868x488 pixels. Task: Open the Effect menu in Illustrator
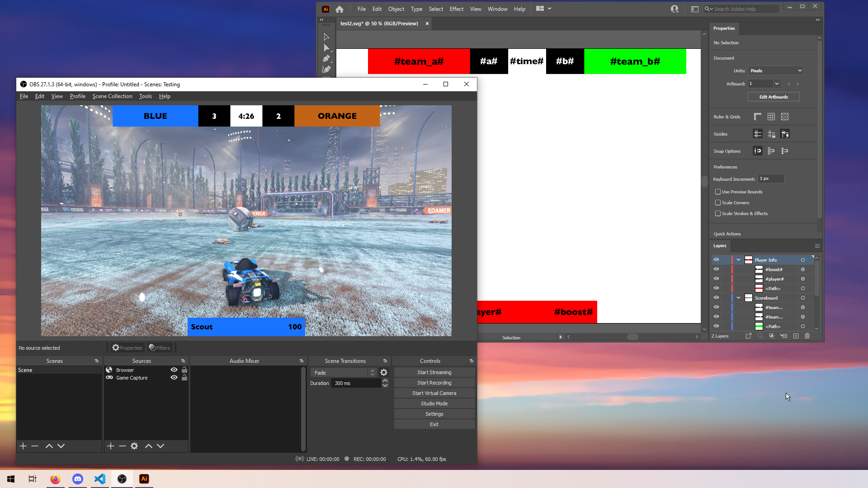(456, 9)
